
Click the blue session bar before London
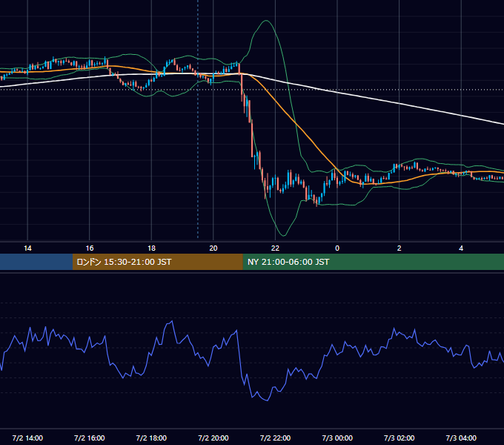[x=36, y=262]
